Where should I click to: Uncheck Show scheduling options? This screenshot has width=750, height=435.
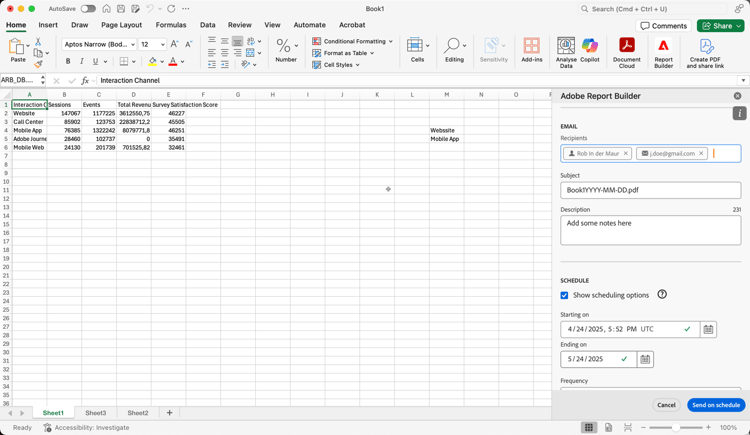[564, 295]
